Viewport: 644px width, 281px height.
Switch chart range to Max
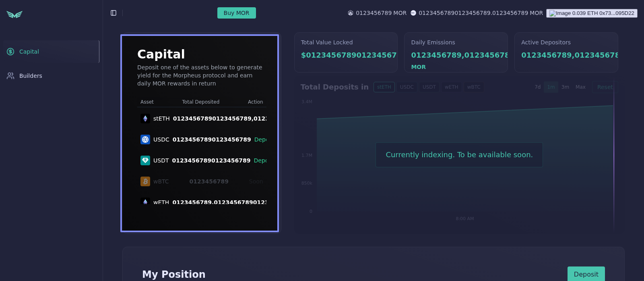coord(580,87)
